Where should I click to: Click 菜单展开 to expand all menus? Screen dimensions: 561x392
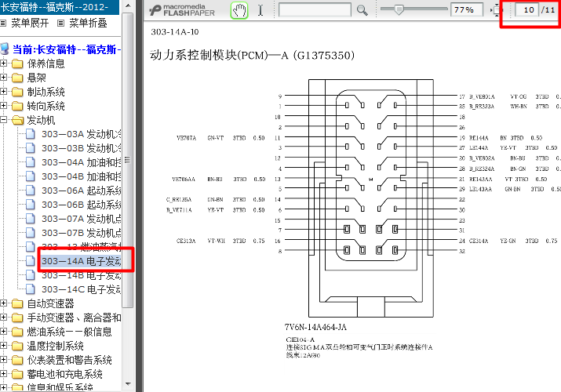pos(30,24)
